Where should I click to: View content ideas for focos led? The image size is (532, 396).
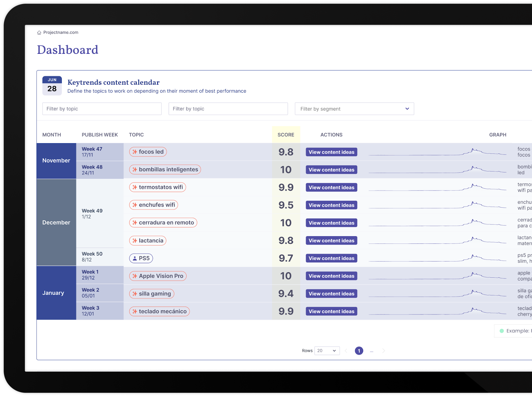click(332, 152)
